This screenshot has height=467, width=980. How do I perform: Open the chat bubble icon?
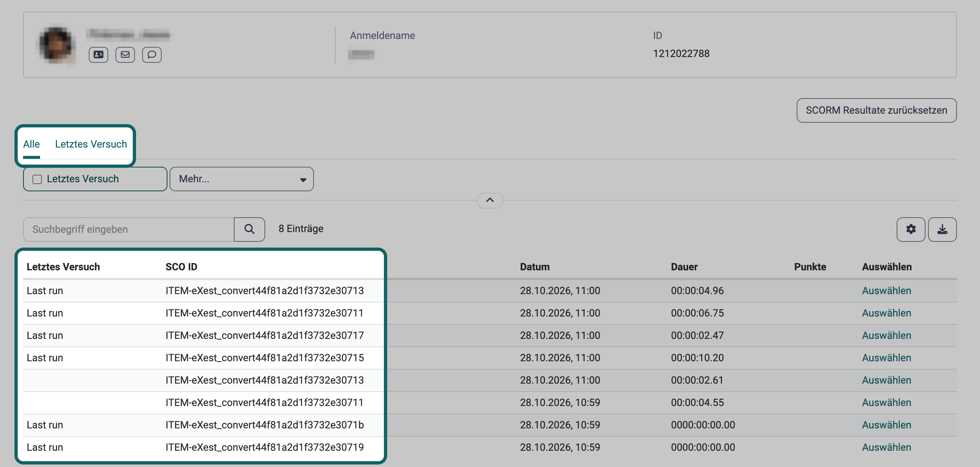[x=152, y=55]
